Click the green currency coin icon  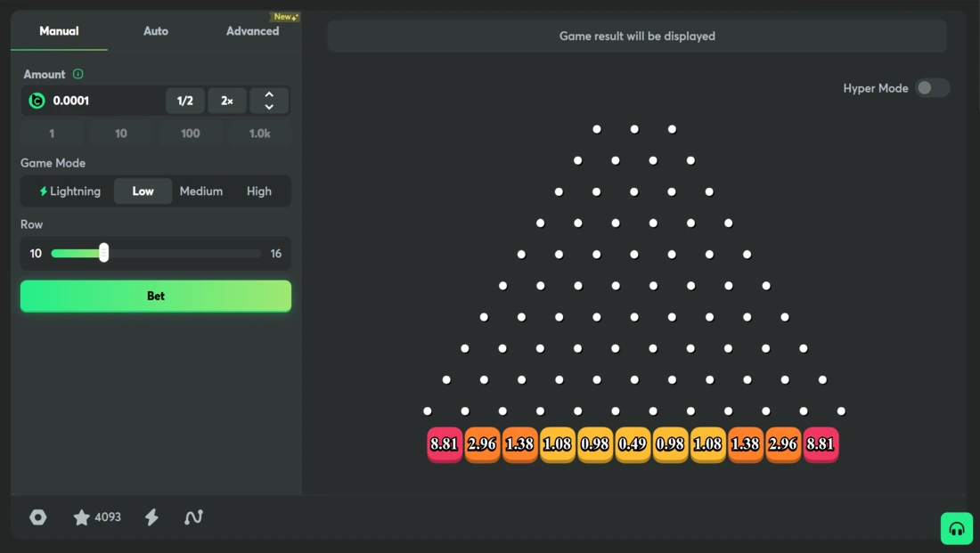pos(37,101)
